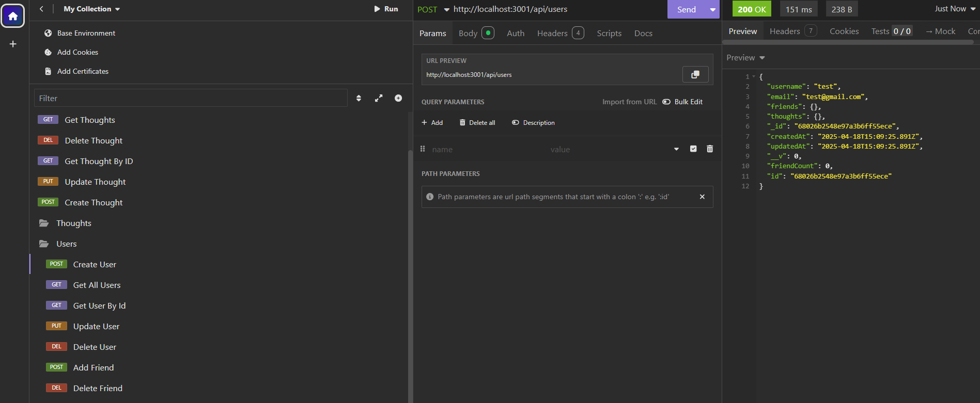Click Import from URL
980x403 pixels.
pos(629,102)
